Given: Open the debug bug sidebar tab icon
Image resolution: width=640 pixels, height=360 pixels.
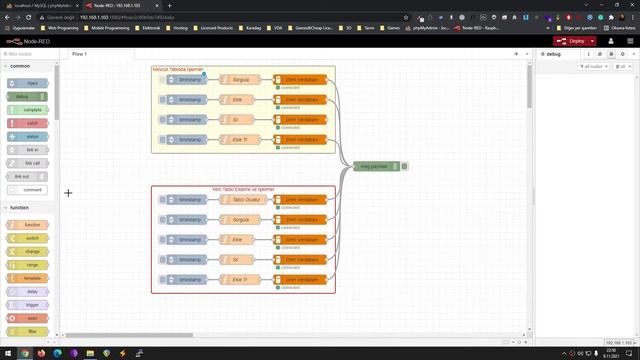Looking at the screenshot, I should (611, 54).
